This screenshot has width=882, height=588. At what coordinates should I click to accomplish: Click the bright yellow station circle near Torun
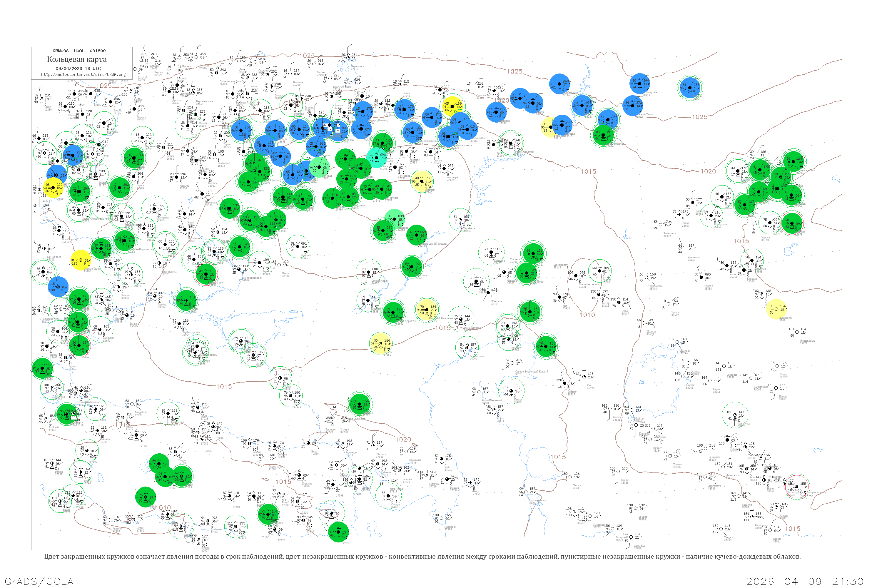coord(53,188)
